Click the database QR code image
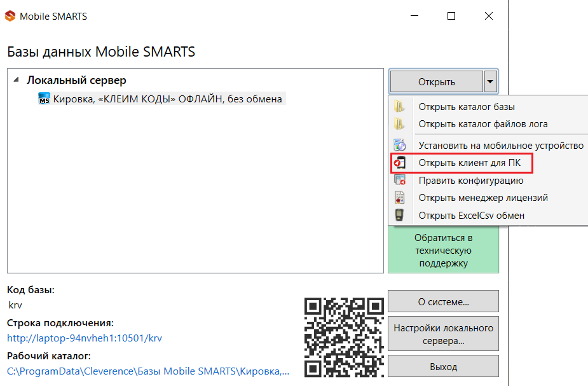This screenshot has height=386, width=588. click(344, 337)
